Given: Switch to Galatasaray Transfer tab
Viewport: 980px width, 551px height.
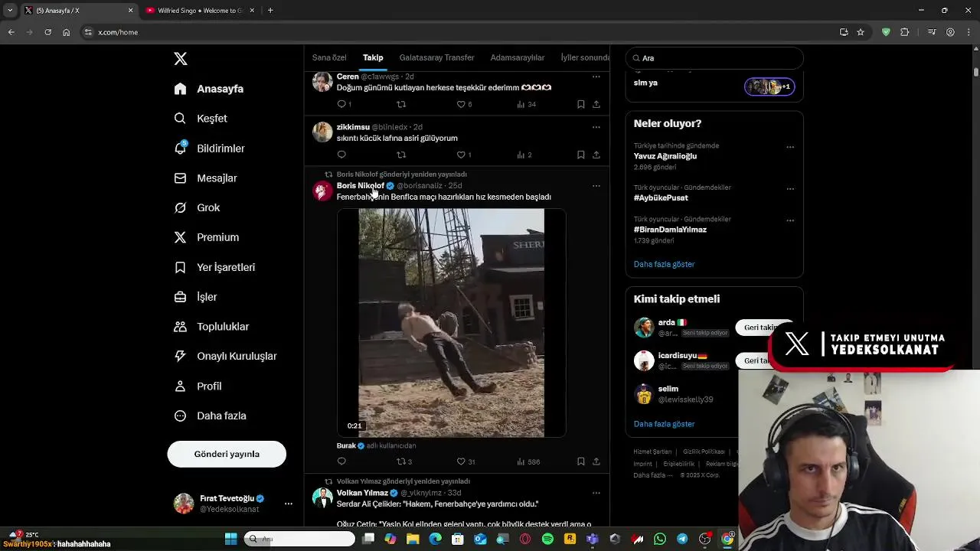Looking at the screenshot, I should (x=436, y=57).
